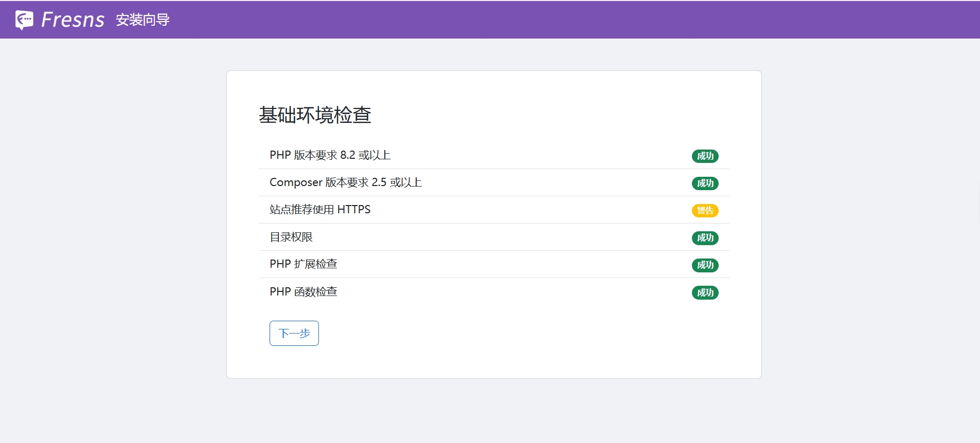This screenshot has height=443, width=980.
Task: Click the 成功 badge for PHP 版本要求
Action: [x=705, y=156]
